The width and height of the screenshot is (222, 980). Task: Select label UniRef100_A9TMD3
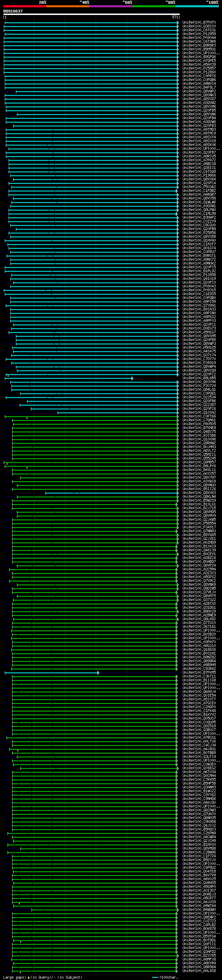pyautogui.click(x=199, y=129)
